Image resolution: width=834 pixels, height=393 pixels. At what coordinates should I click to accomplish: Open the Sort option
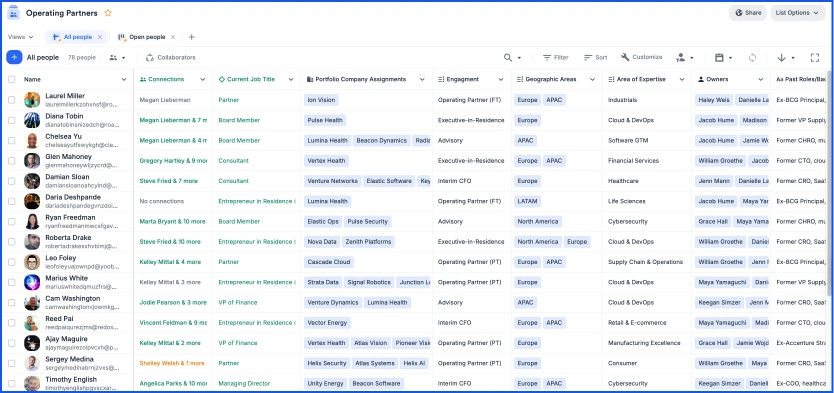coord(595,57)
